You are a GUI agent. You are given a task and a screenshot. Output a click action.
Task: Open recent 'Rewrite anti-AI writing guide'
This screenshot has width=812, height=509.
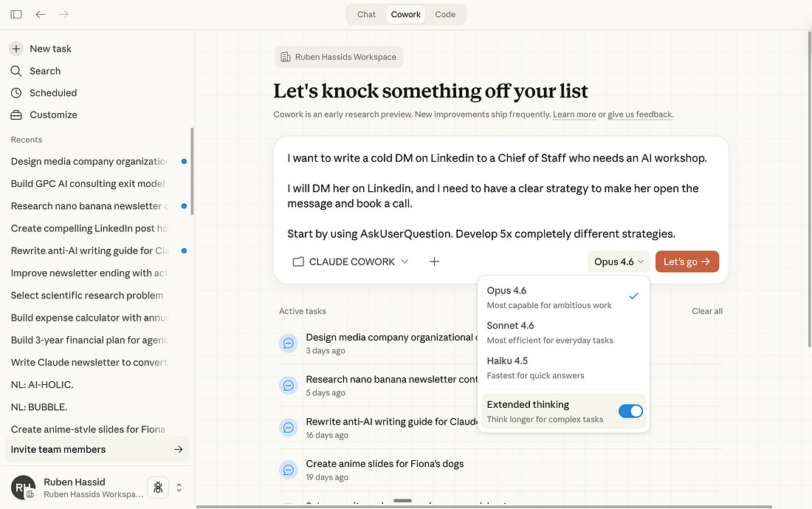coord(89,251)
